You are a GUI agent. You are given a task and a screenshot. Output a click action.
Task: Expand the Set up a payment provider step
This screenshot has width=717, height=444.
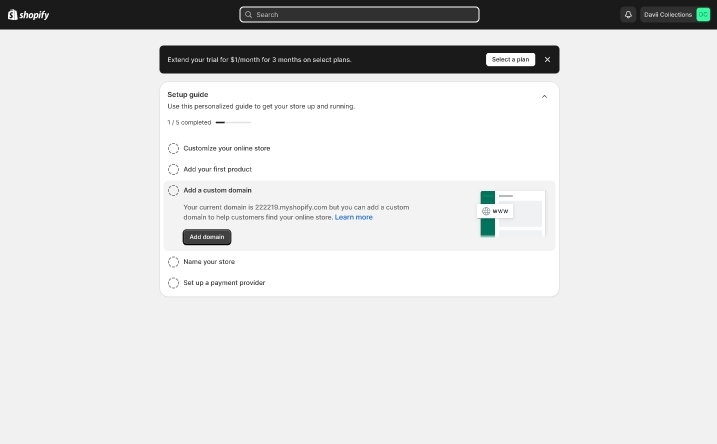(x=224, y=283)
